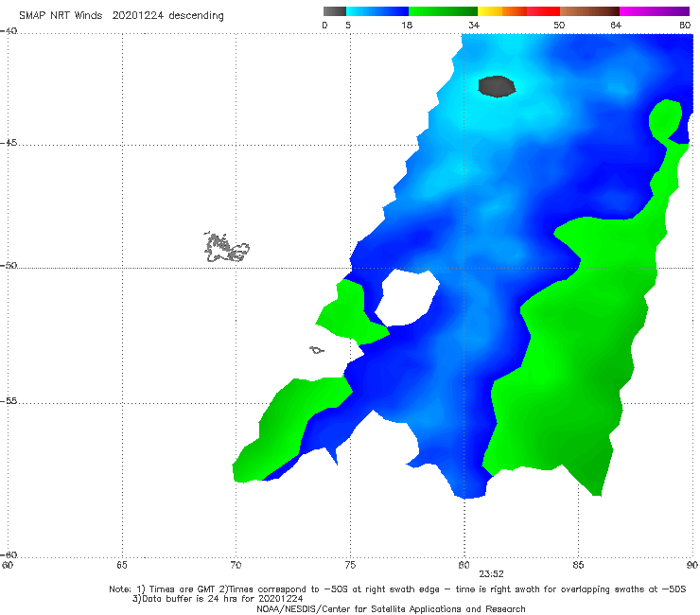This screenshot has height=615, width=700.
Task: Click the note line beginning 'Times are GMT'
Action: (x=397, y=589)
